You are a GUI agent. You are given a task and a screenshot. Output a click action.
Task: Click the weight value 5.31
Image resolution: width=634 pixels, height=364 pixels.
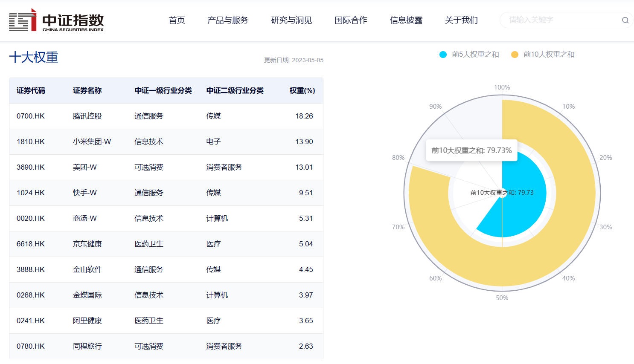306,218
